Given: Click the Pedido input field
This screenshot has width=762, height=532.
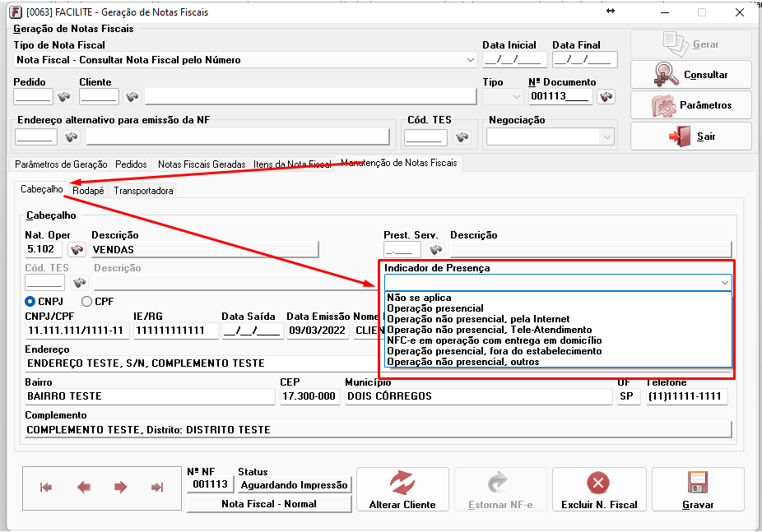Looking at the screenshot, I should pos(33,96).
